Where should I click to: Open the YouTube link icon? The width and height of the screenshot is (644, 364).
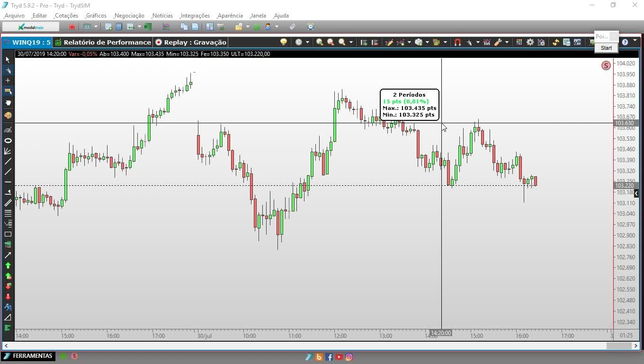(339, 357)
